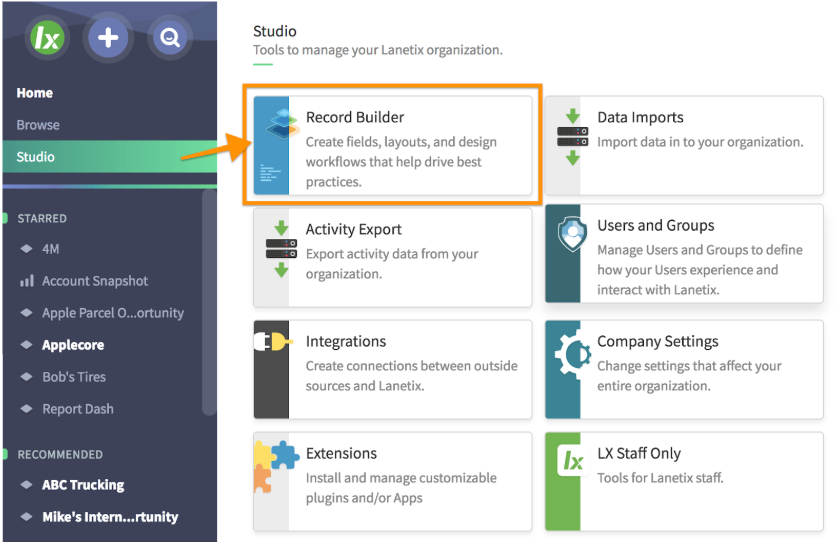This screenshot has height=542, width=836.
Task: Click 'Import data in to your organization.'
Action: pos(700,142)
